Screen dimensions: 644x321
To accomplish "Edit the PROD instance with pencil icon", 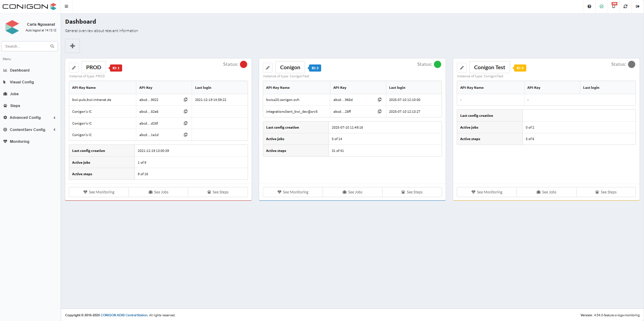I will tap(74, 68).
